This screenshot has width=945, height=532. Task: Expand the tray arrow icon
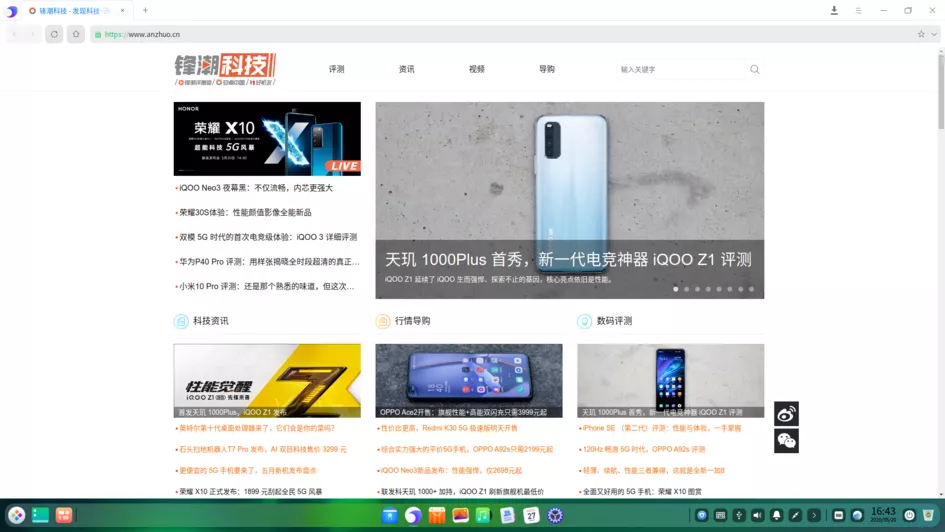pyautogui.click(x=814, y=515)
